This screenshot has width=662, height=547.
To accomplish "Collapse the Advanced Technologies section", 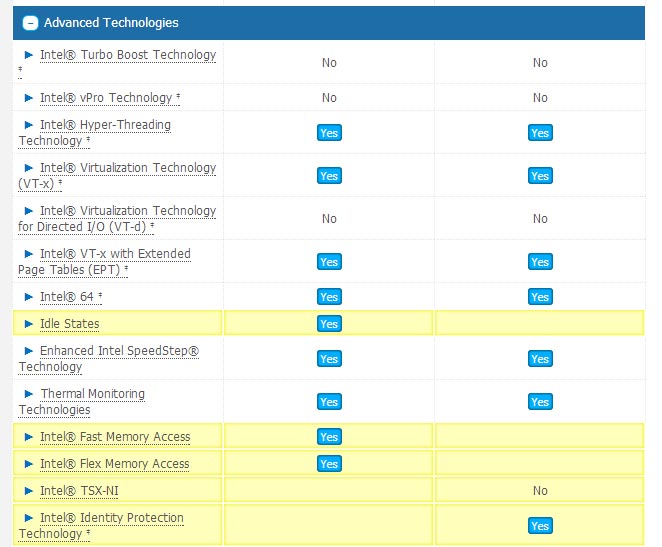I will click(30, 23).
